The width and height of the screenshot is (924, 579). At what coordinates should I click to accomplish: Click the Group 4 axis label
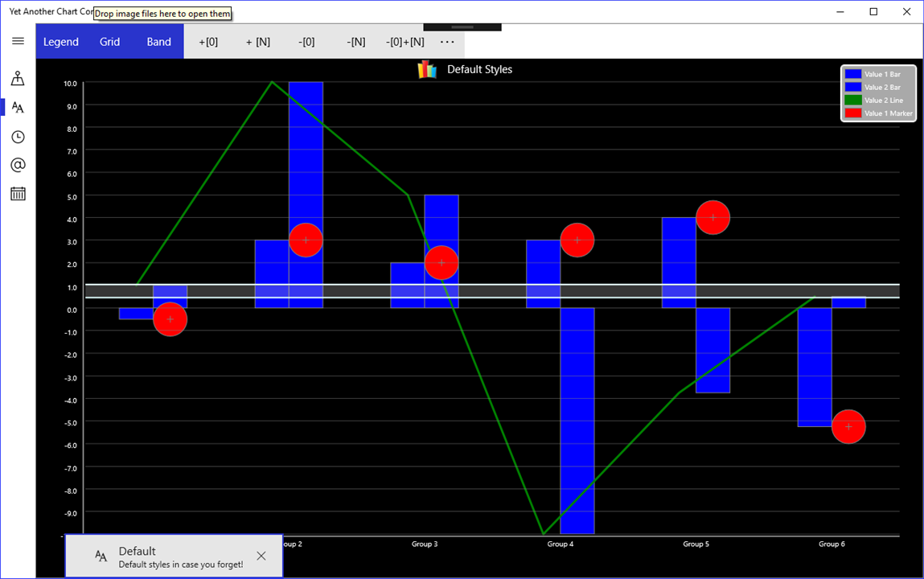560,544
